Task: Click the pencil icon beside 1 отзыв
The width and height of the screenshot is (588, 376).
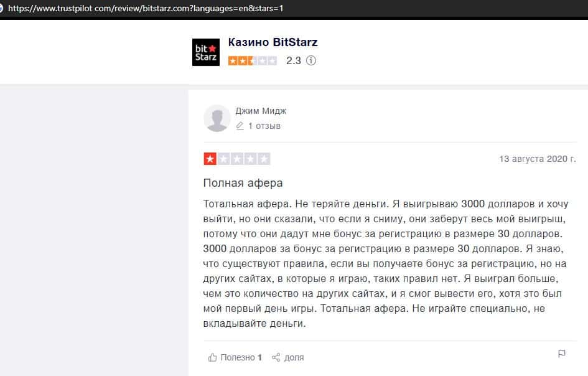Action: [240, 126]
